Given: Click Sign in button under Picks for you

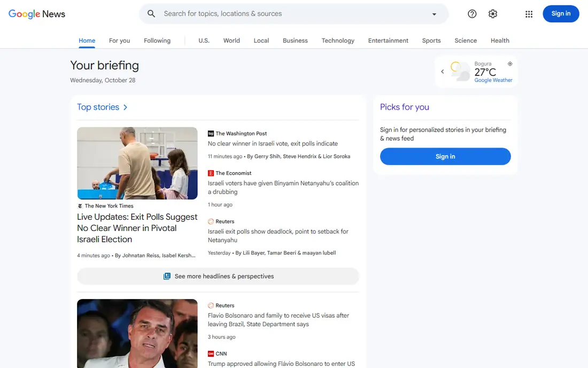Looking at the screenshot, I should coord(445,156).
